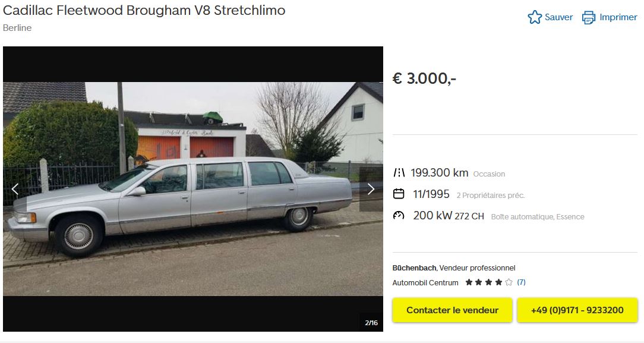Show the previous photo with left arrow
The width and height of the screenshot is (644, 343).
15,189
